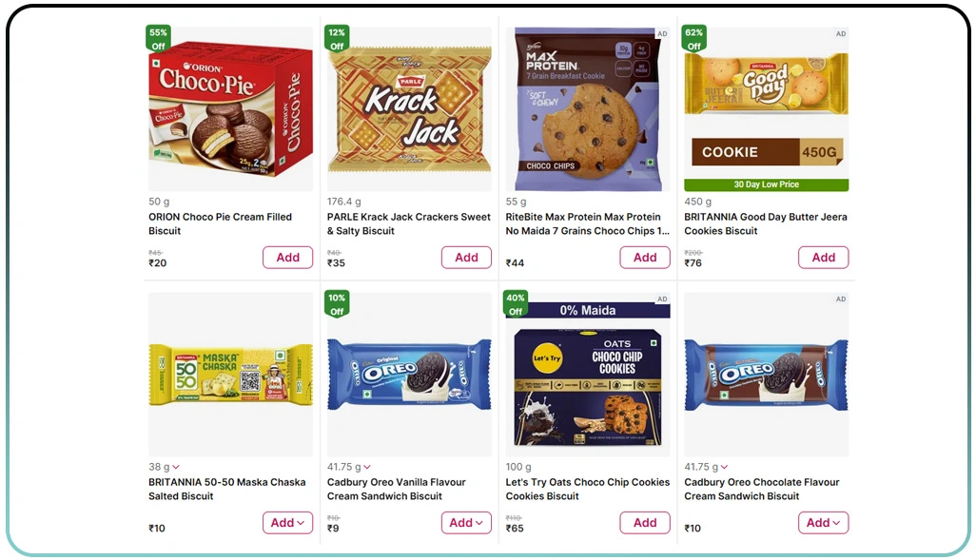This screenshot has height=560, width=976.
Task: Click the 12% Off badge on Krack Jack
Action: coord(337,38)
